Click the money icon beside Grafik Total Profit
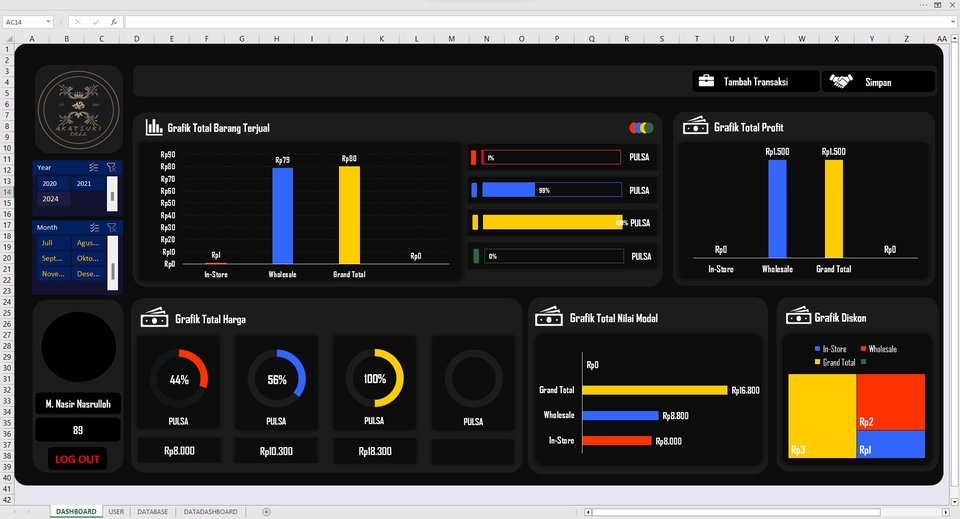 pos(696,126)
